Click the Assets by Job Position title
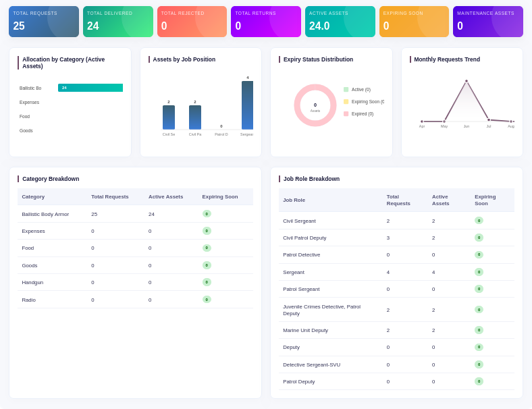 point(184,59)
